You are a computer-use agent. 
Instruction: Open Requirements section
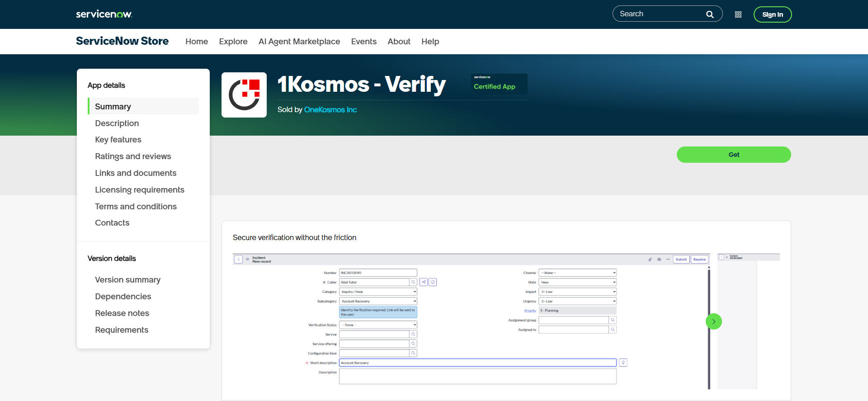click(122, 330)
